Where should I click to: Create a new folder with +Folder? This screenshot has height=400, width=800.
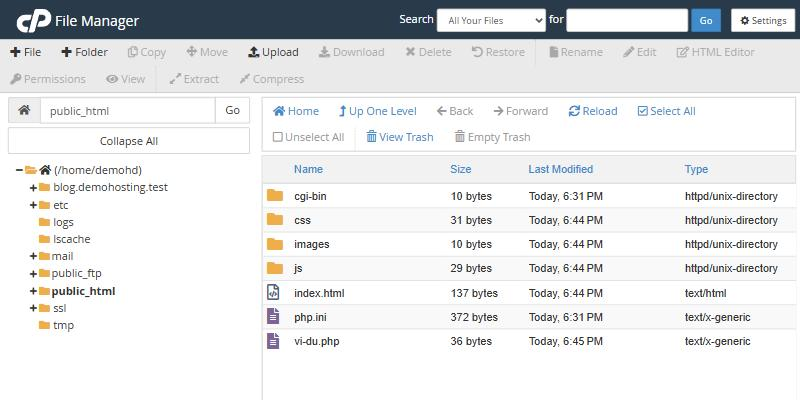84,52
